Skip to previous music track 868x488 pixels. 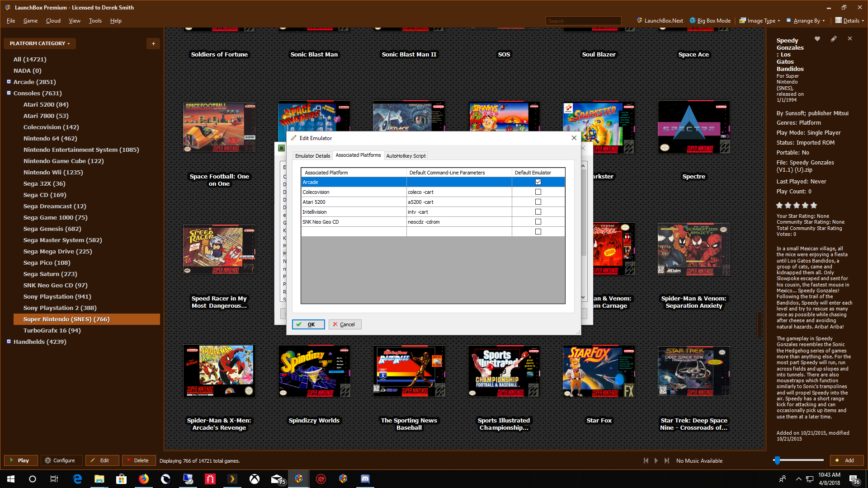[x=646, y=460]
